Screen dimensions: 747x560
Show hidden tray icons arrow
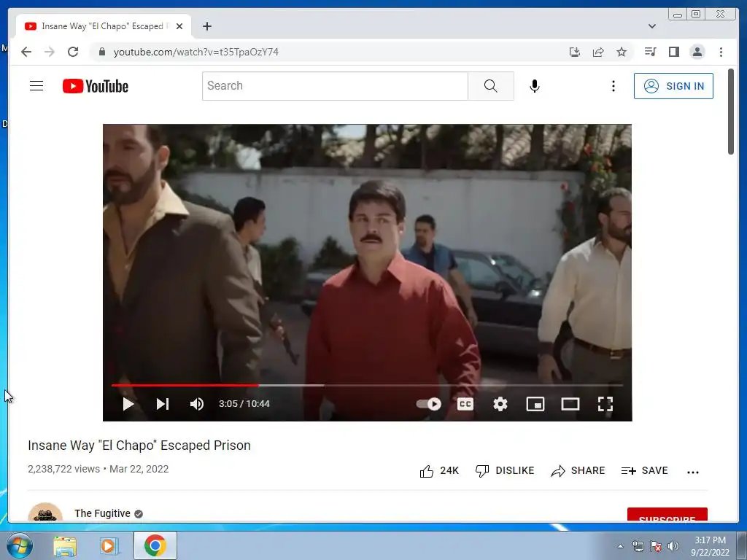point(620,546)
